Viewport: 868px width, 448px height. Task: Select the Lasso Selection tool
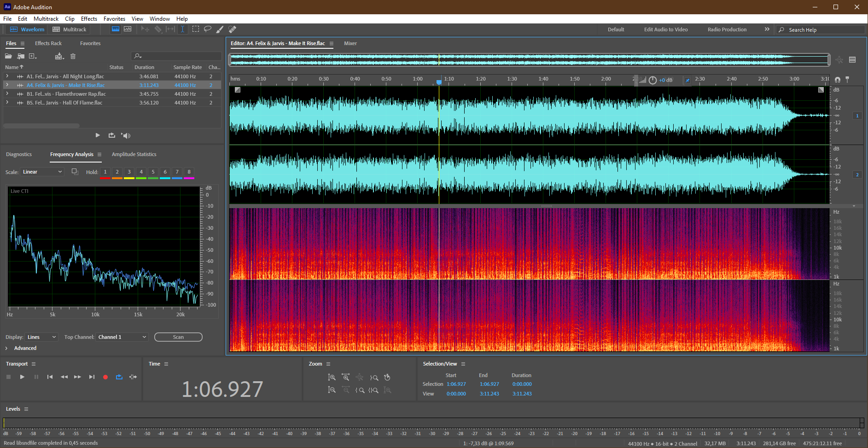[x=208, y=29]
